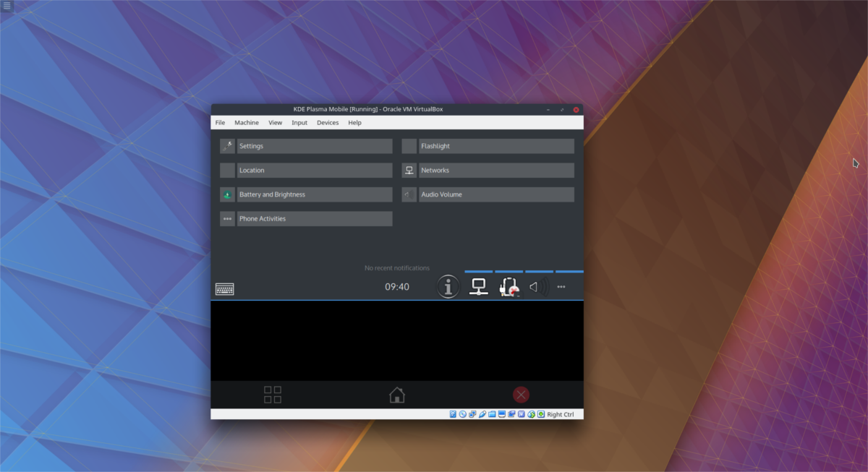Open the Help menu
Image resolution: width=868 pixels, height=472 pixels.
coord(354,123)
